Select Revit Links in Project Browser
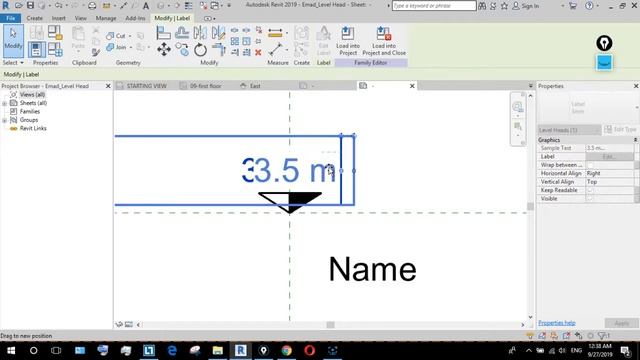 pyautogui.click(x=33, y=129)
